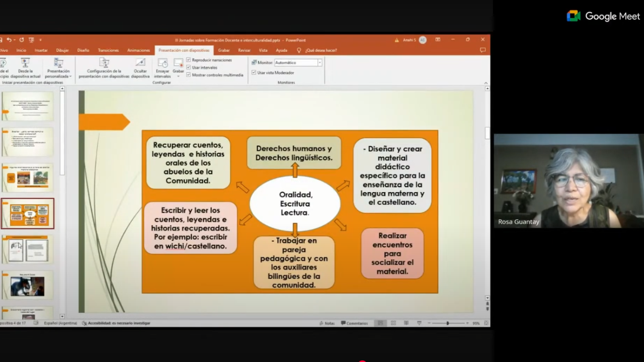644x362 pixels.
Task: Select the slide 5 thumbnail
Action: [x=28, y=250]
